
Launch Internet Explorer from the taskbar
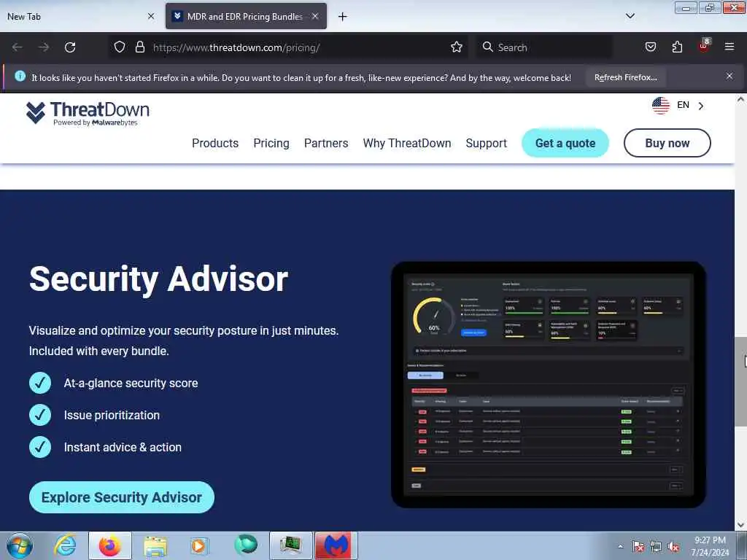point(65,545)
